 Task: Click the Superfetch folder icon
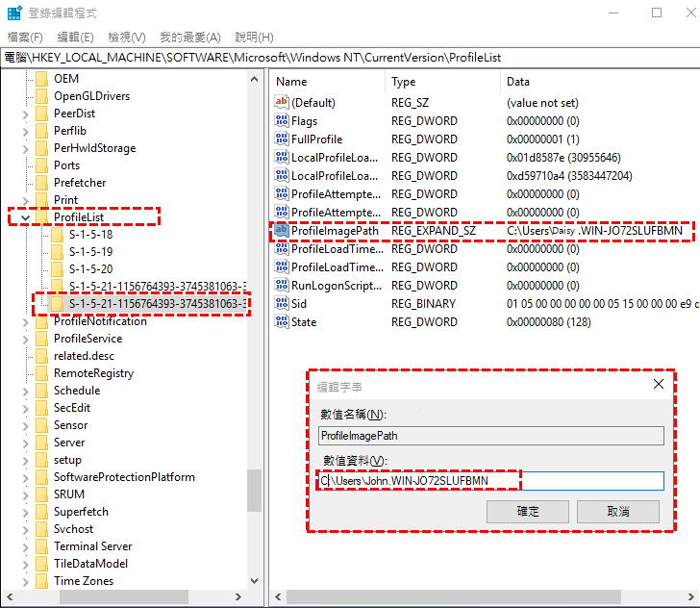(41, 512)
